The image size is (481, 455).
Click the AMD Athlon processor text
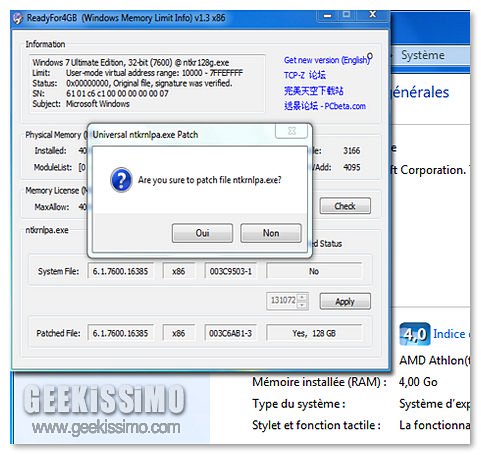point(434,360)
